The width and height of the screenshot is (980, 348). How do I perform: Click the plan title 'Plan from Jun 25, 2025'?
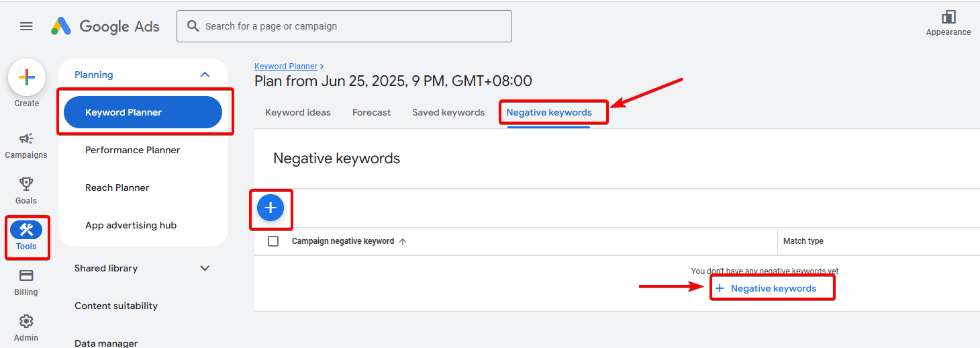(393, 81)
